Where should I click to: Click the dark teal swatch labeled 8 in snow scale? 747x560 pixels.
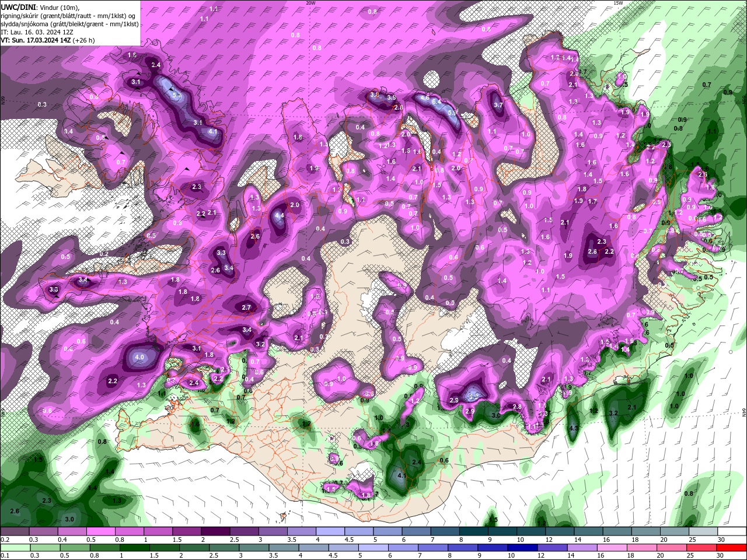click(474, 531)
